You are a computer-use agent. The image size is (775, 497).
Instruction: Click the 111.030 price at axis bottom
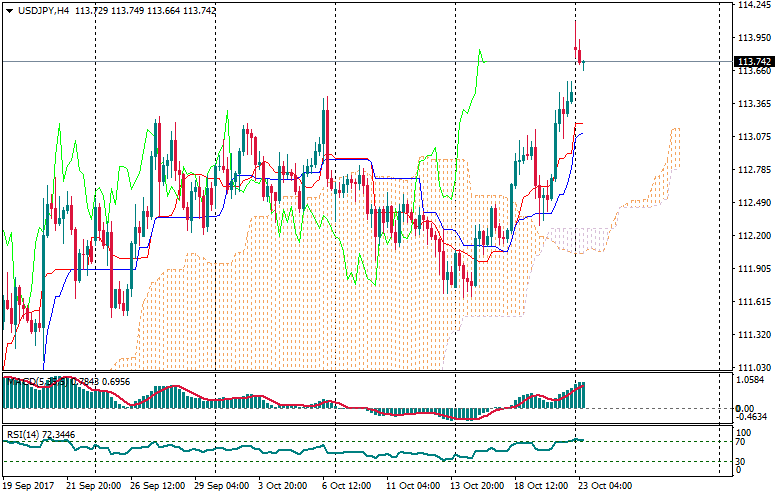(752, 367)
